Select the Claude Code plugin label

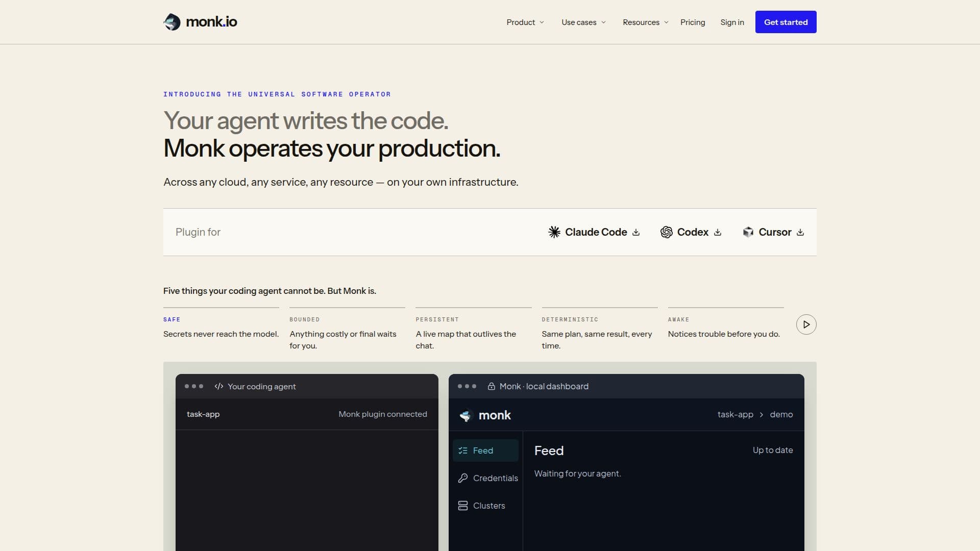pos(596,232)
